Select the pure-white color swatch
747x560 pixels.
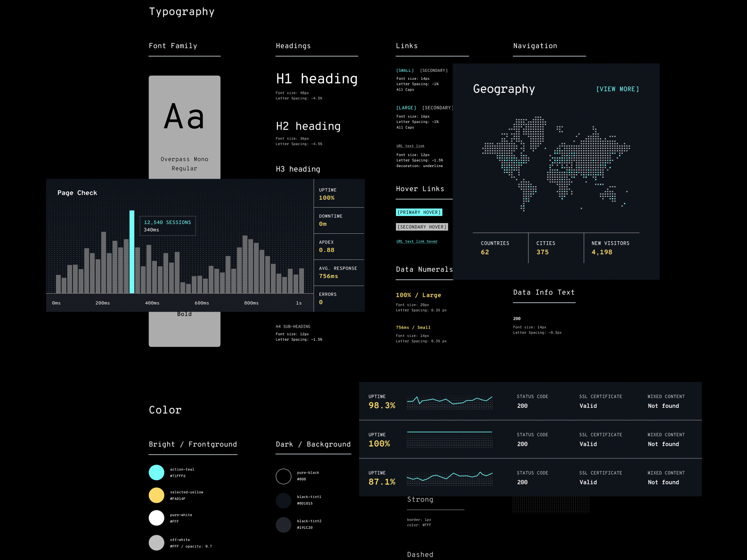(x=156, y=518)
